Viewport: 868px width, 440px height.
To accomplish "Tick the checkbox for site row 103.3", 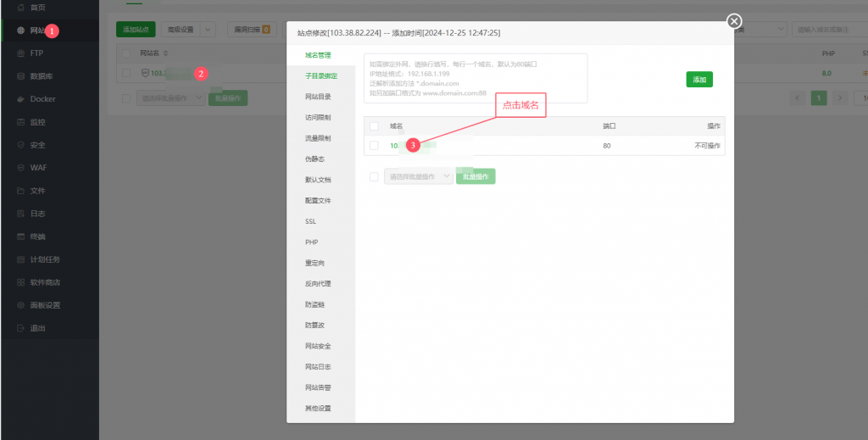I will coord(126,73).
